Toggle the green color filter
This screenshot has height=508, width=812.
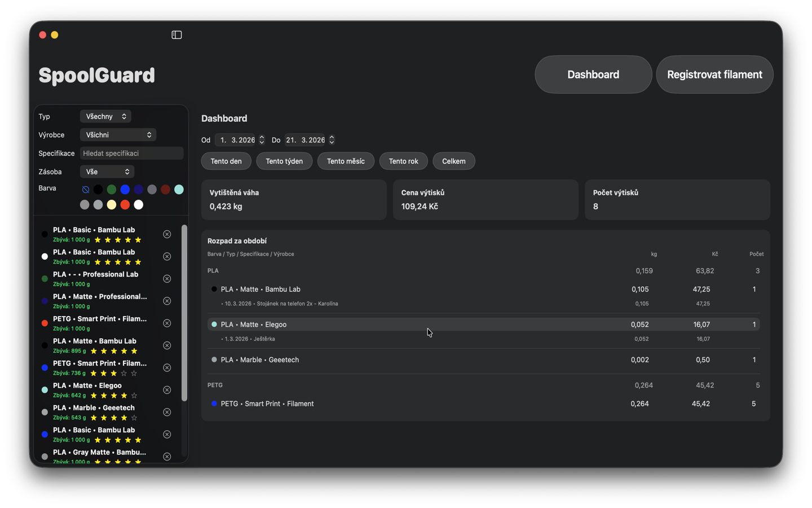point(112,189)
